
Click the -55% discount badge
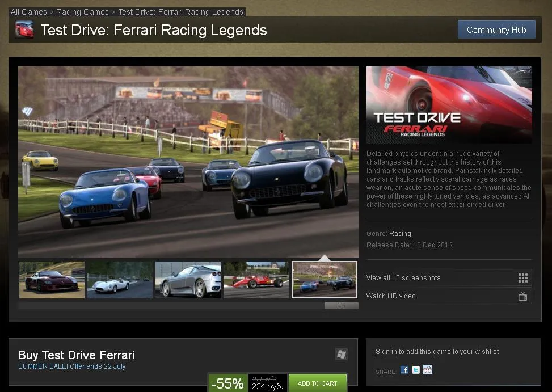pos(228,383)
